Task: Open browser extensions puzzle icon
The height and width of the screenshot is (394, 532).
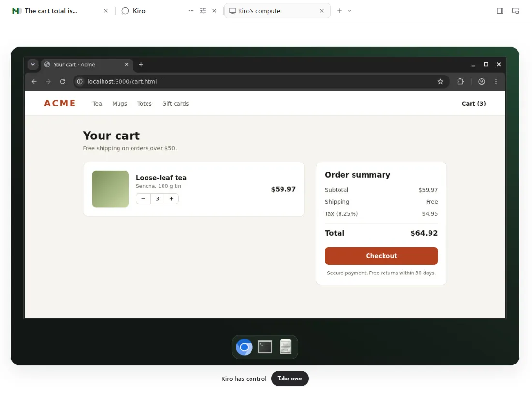Action: tap(460, 81)
